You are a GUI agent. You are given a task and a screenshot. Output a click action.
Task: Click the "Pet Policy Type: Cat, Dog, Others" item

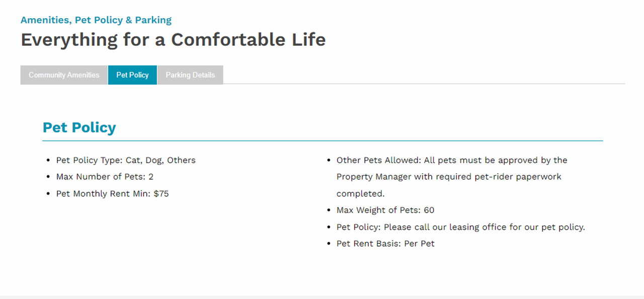[126, 160]
